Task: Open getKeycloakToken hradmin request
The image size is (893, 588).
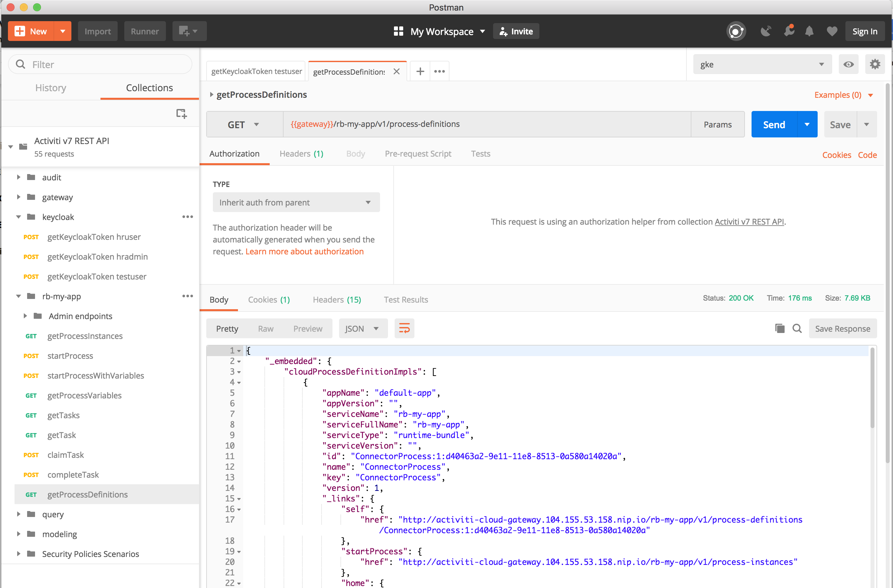Action: coord(97,256)
